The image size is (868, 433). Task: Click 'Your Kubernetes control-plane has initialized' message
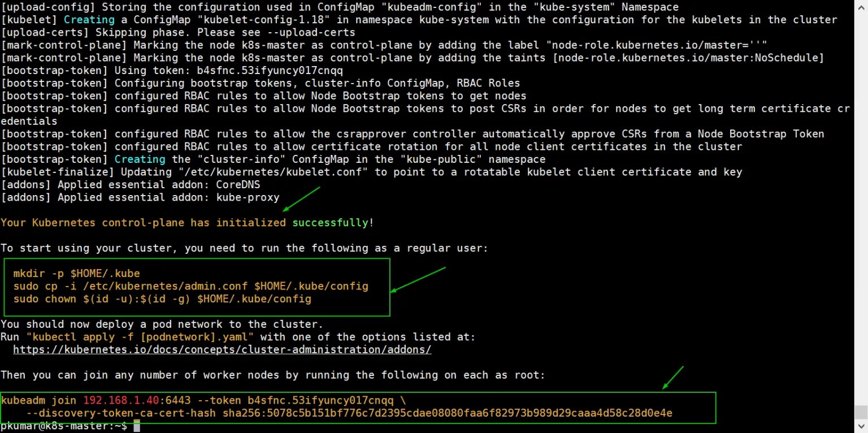coord(187,222)
